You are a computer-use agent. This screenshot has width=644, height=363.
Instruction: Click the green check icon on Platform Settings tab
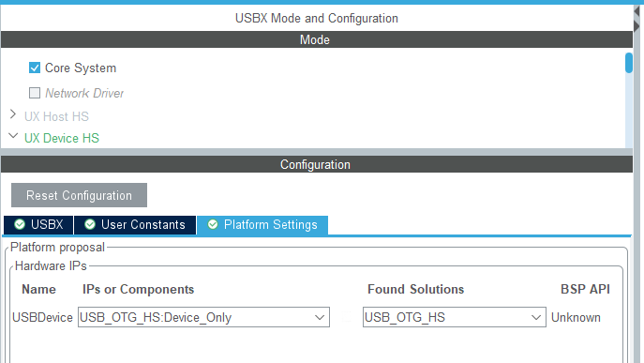pyautogui.click(x=213, y=224)
